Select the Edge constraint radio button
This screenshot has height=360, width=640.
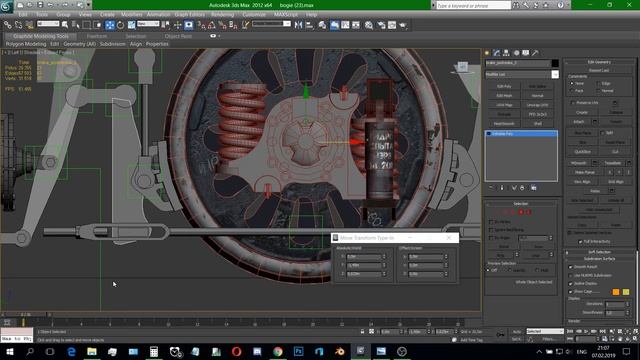point(598,83)
